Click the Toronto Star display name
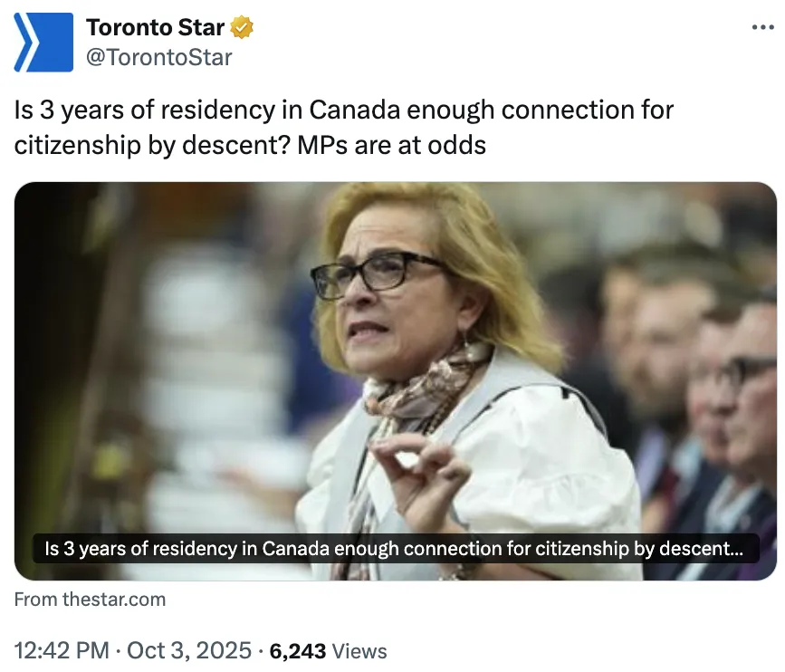This screenshot has height=672, width=785. pos(155,28)
